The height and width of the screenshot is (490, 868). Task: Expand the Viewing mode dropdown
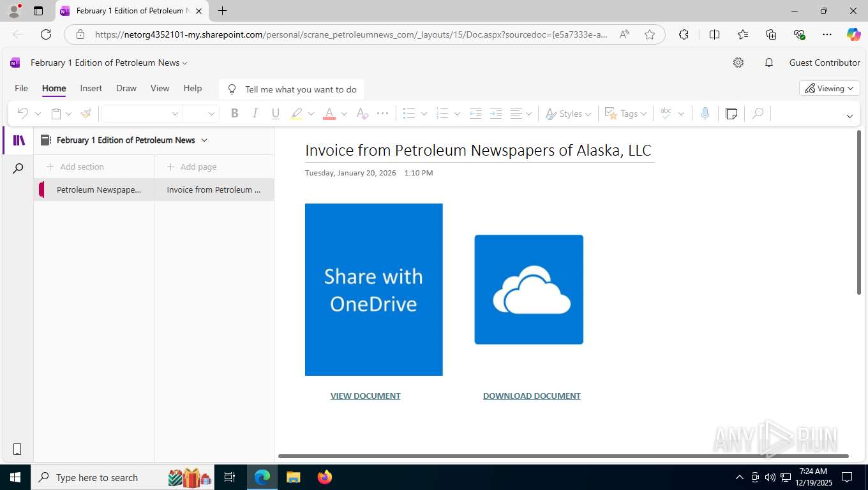[x=830, y=88]
